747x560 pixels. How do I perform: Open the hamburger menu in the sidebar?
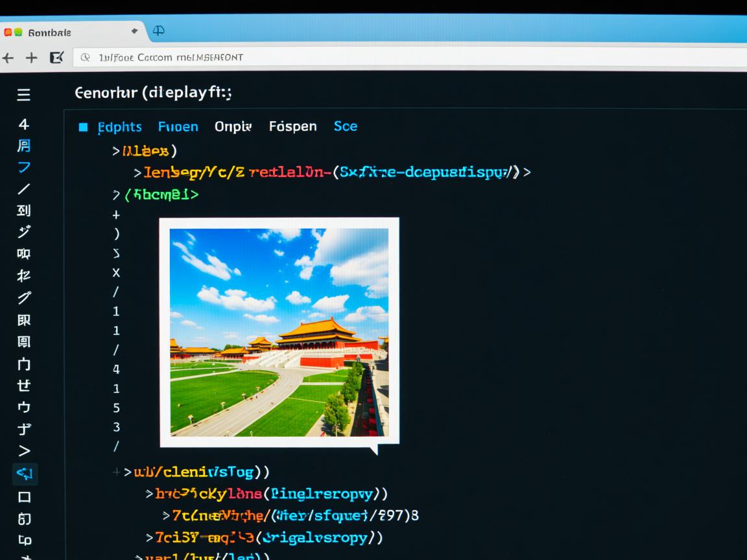23,95
